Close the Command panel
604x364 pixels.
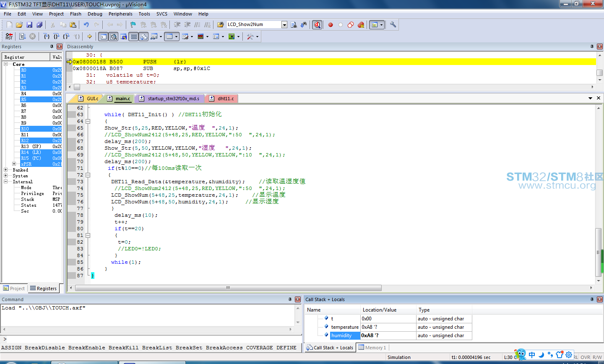pyautogui.click(x=298, y=299)
